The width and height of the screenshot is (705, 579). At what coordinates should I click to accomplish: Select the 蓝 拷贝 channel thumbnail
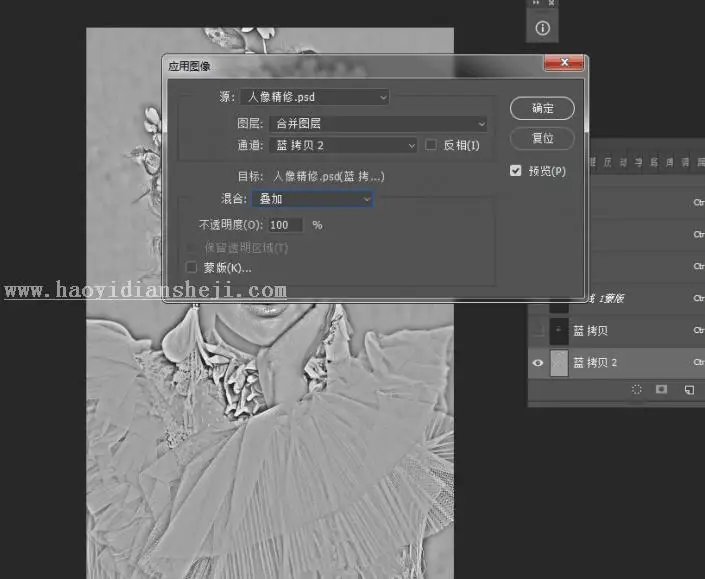coord(559,331)
